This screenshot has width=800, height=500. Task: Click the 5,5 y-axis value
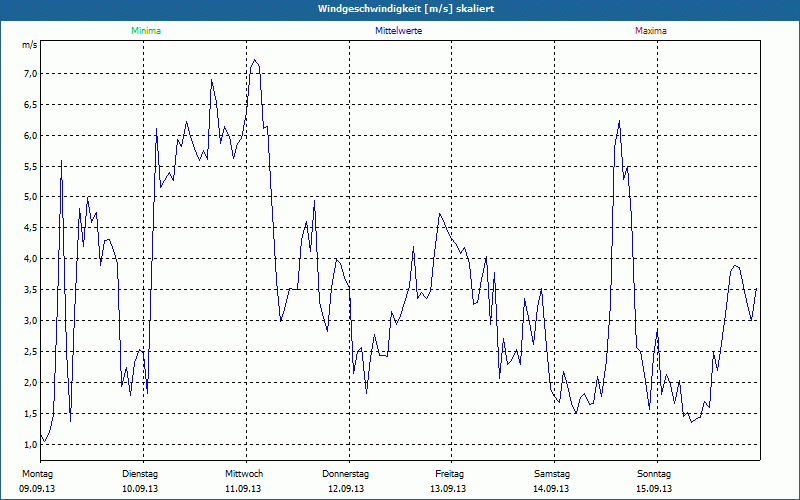(31, 167)
